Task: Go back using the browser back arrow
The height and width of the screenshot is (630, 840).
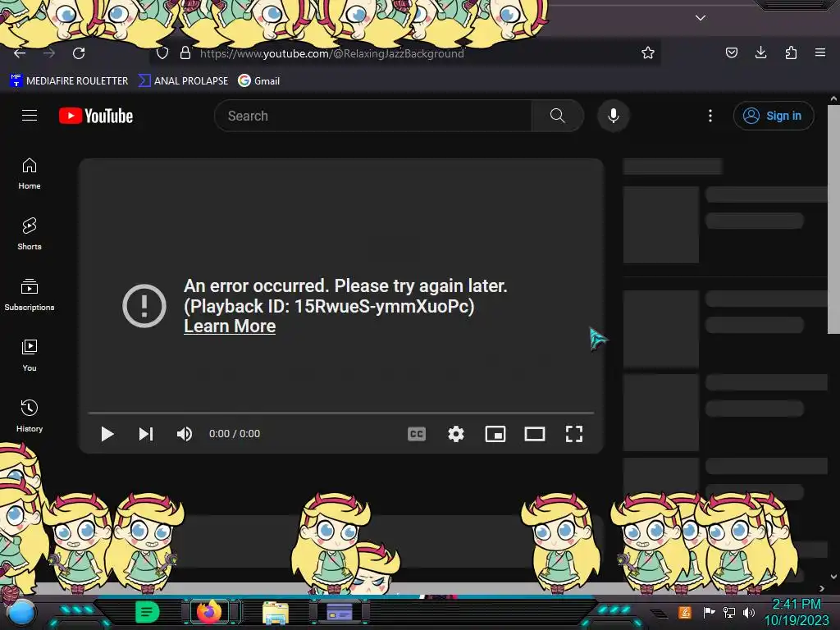Action: 20,53
